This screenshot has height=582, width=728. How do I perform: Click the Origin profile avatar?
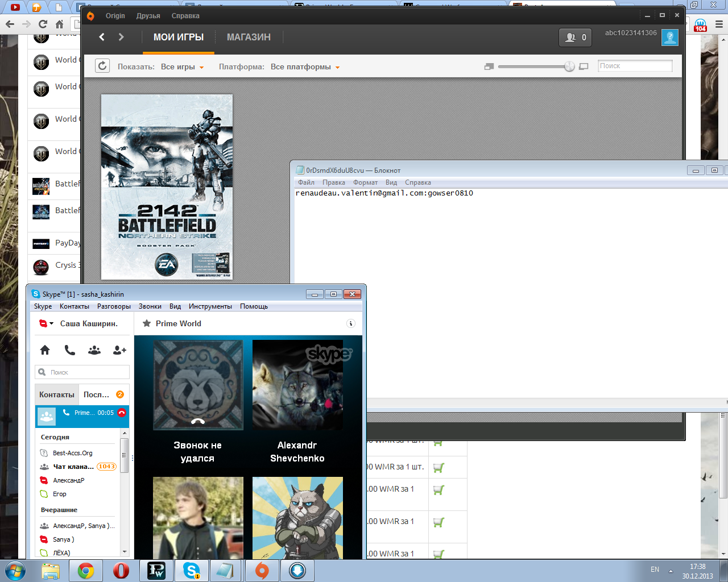coord(670,38)
